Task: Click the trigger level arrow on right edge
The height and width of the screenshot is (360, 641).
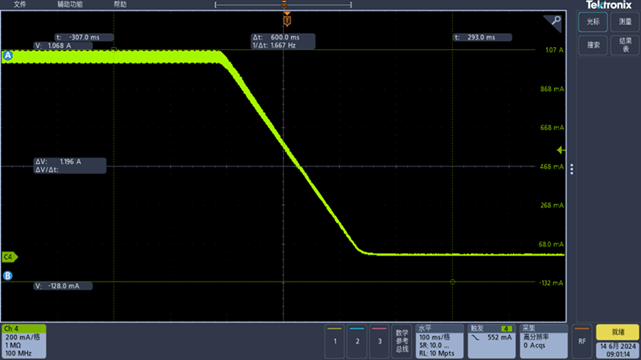Action: pos(561,150)
